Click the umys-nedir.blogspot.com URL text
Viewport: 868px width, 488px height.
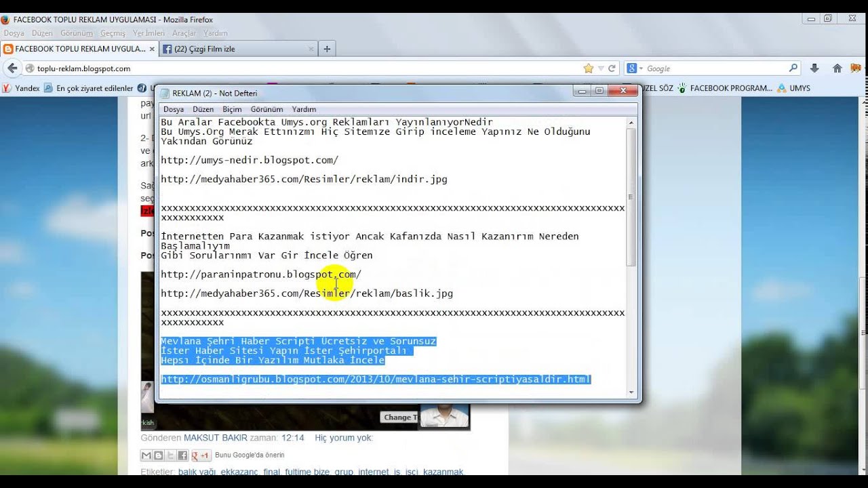point(249,161)
